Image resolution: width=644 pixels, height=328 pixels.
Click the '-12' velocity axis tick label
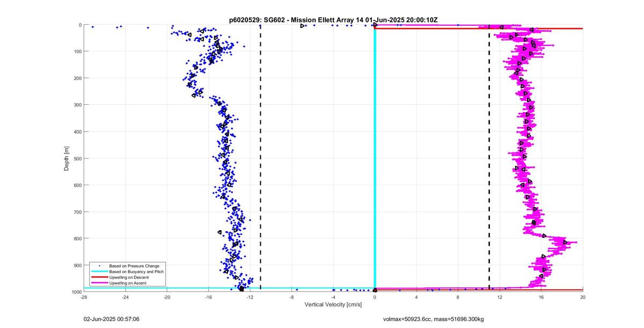point(250,297)
